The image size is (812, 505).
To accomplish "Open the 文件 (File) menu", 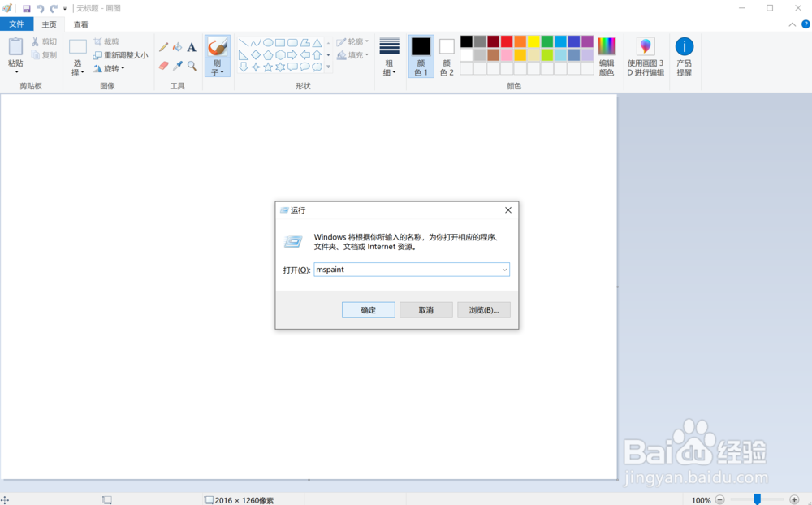I will (16, 24).
